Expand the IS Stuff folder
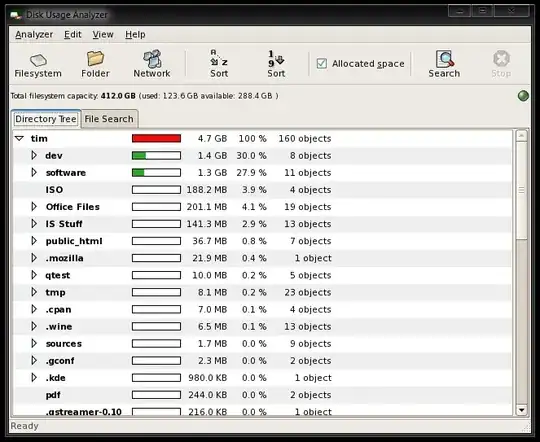540x442 pixels. pyautogui.click(x=34, y=224)
